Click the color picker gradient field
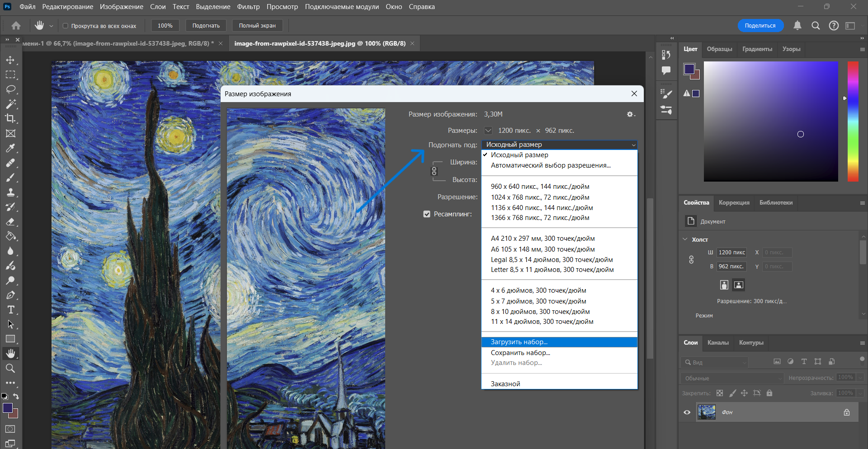This screenshot has width=868, height=449. pos(771,122)
